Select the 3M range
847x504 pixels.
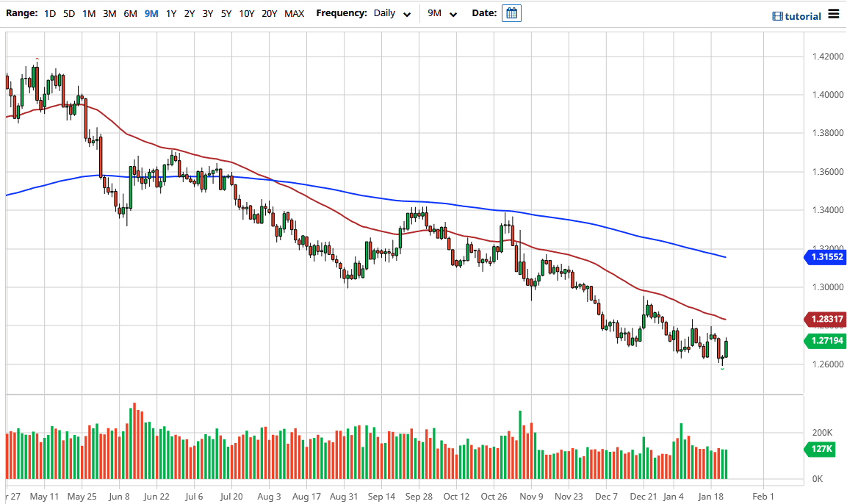pos(109,12)
